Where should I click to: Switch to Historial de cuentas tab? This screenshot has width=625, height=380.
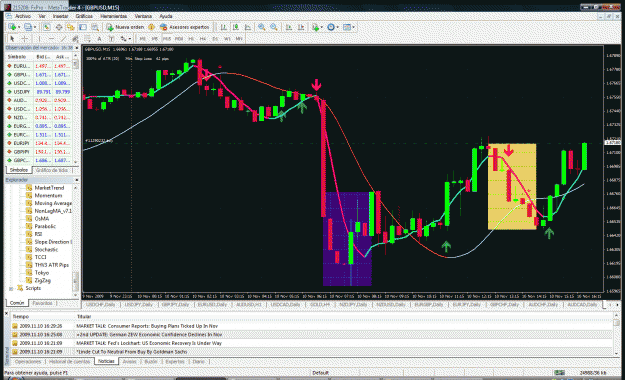click(x=69, y=362)
